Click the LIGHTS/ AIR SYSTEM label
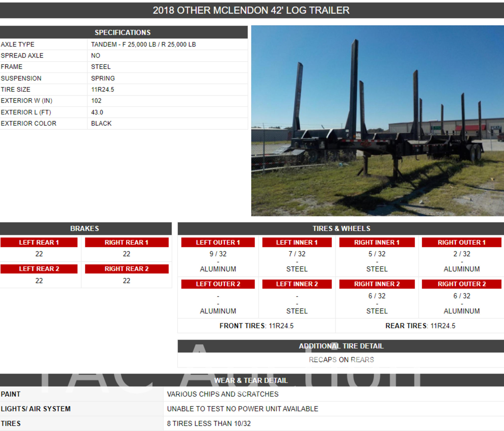Image resolution: width=504 pixels, height=431 pixels. pos(36,409)
